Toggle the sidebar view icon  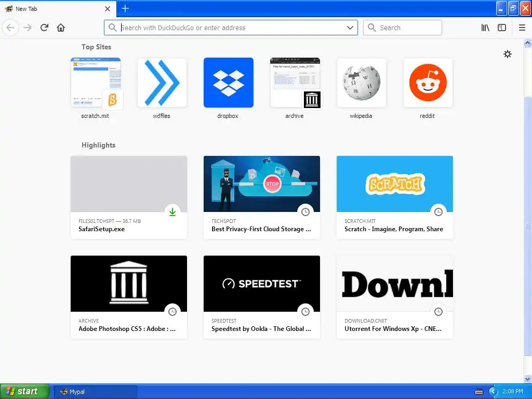coord(502,28)
